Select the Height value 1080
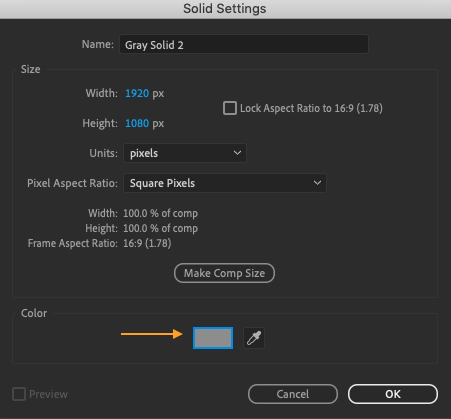 137,123
